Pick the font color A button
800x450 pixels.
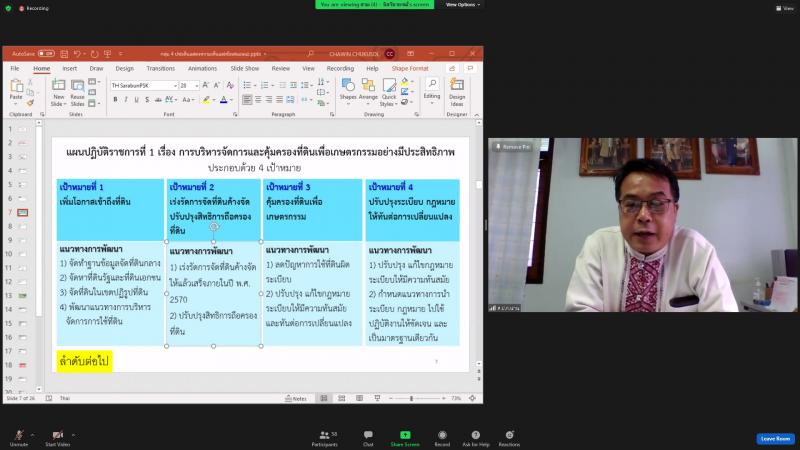click(223, 100)
